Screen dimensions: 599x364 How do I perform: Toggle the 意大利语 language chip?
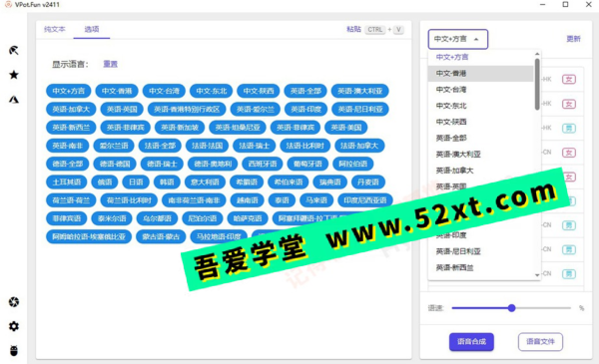tap(205, 182)
